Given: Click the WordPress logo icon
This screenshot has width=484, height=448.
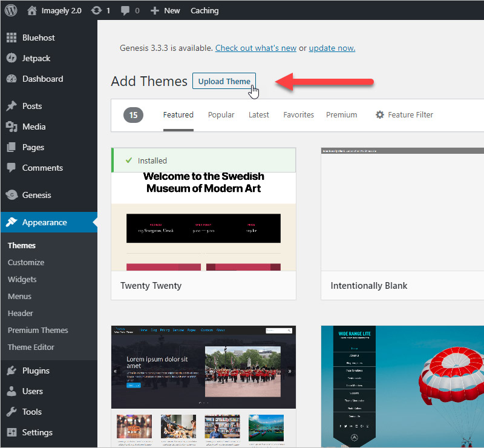Looking at the screenshot, I should 11,10.
